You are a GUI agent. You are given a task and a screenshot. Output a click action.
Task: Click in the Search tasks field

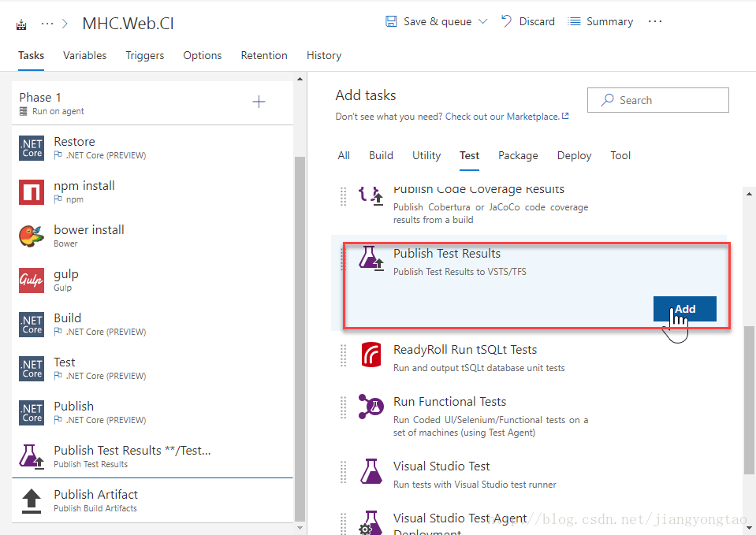click(x=658, y=100)
